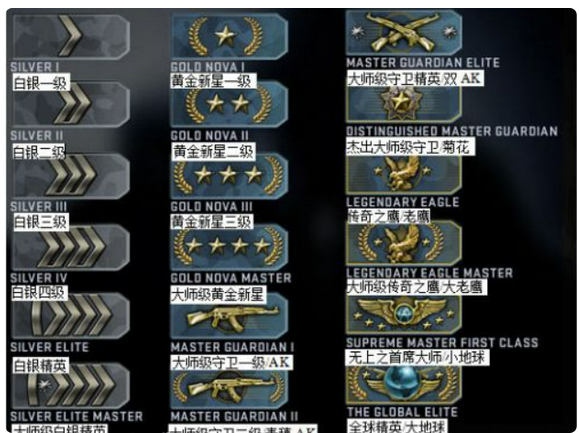Select the Silver Elite Master star badge
This screenshot has height=433, width=579.
[x=71, y=385]
